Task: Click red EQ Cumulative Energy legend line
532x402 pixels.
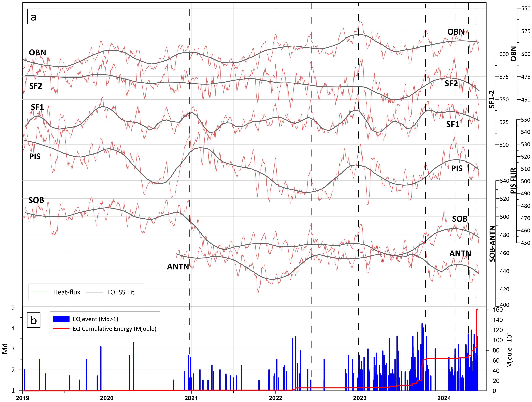Action: tap(61, 329)
